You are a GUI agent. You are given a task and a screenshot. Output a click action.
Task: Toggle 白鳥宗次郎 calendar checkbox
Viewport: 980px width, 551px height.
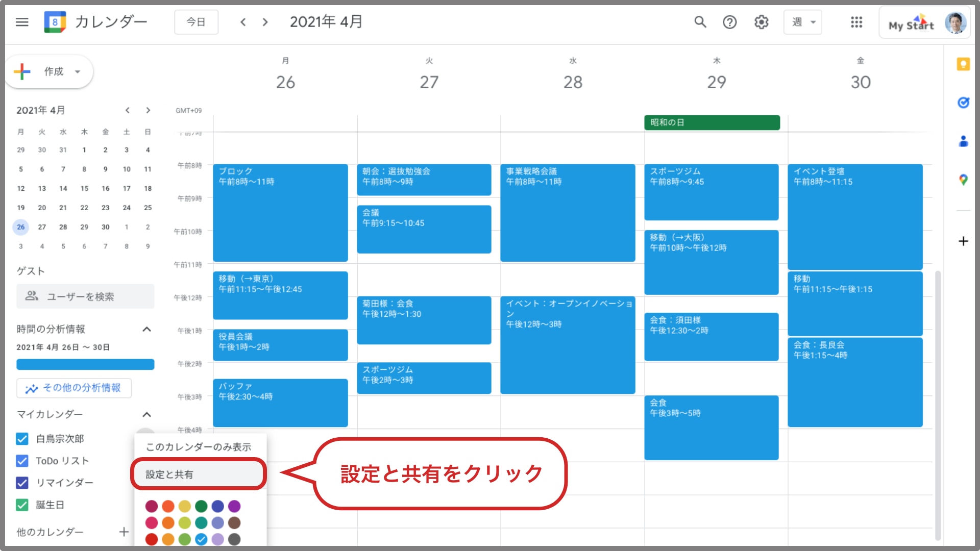tap(22, 439)
